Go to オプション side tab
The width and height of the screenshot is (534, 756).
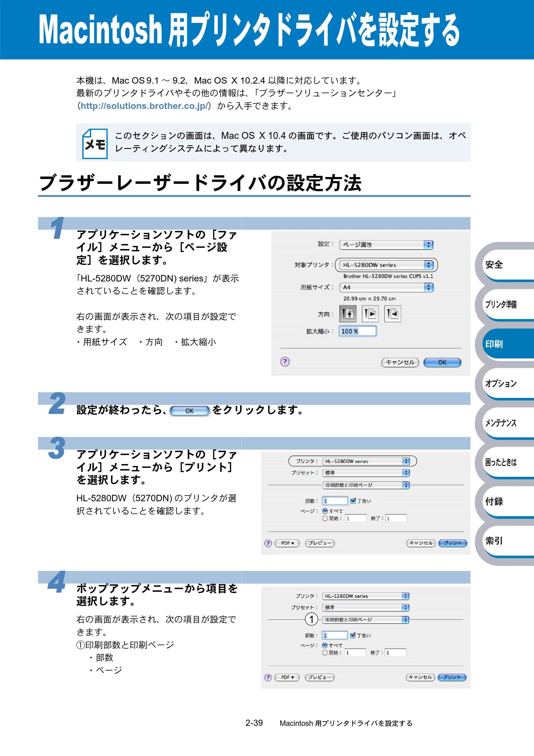[x=508, y=383]
